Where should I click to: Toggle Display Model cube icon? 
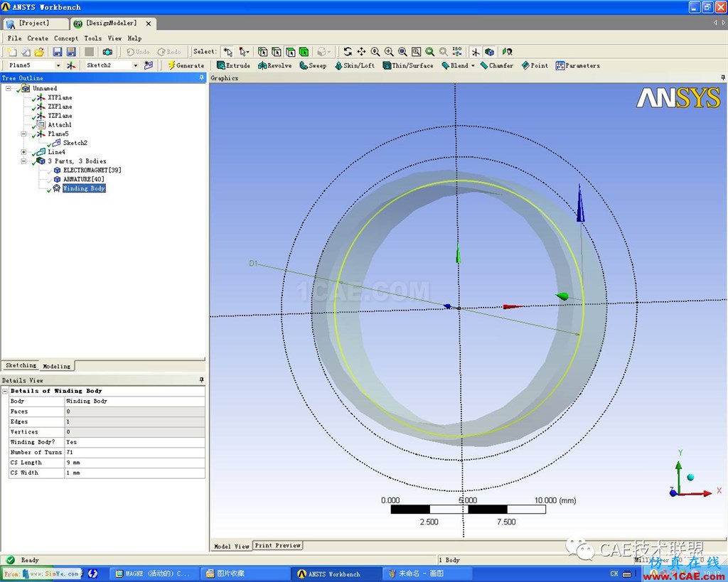click(x=489, y=52)
